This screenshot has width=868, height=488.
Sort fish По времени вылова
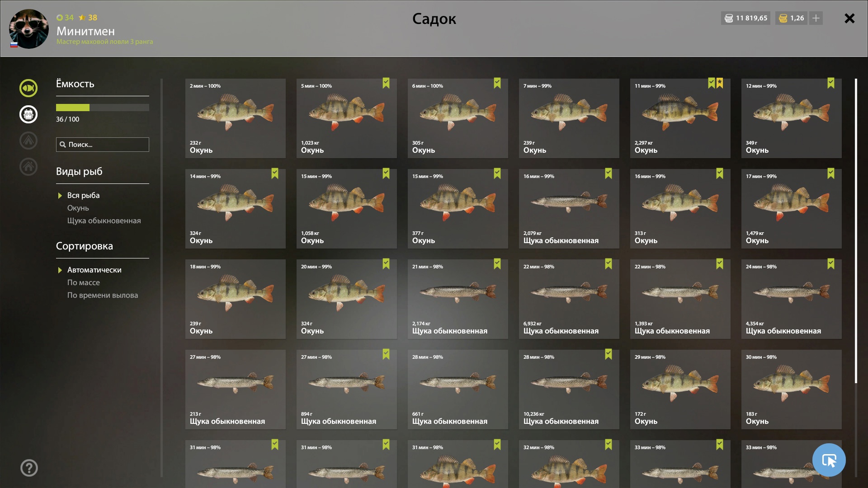coord(103,295)
